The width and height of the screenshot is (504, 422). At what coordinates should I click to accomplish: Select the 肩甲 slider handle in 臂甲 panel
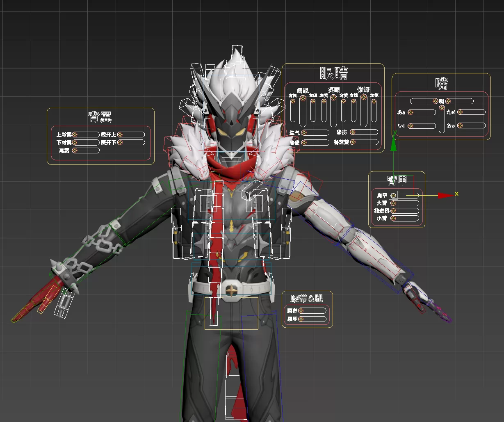[x=394, y=195]
